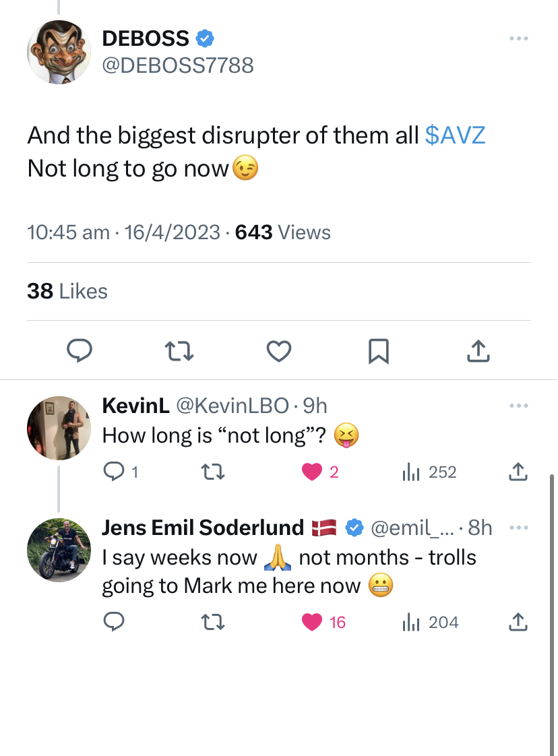The width and height of the screenshot is (558, 756).
Task: Share KevinL's reply
Action: pos(518,472)
